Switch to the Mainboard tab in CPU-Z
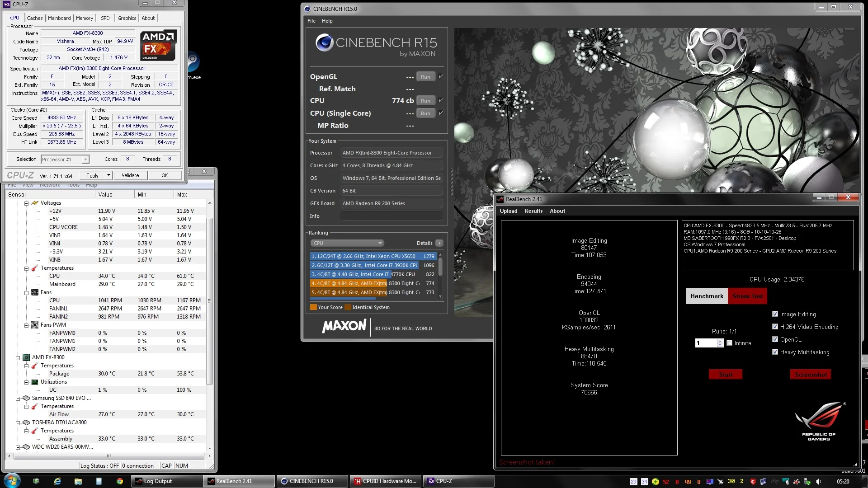Image resolution: width=868 pixels, height=488 pixels. (x=59, y=18)
